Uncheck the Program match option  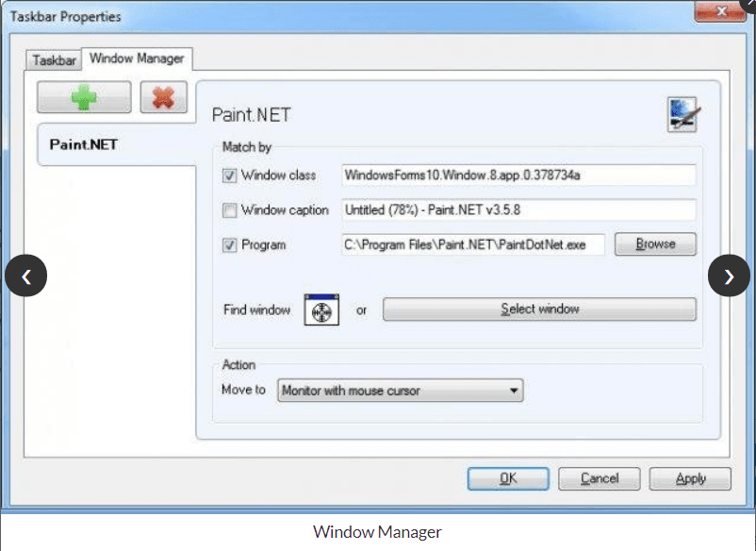click(229, 244)
